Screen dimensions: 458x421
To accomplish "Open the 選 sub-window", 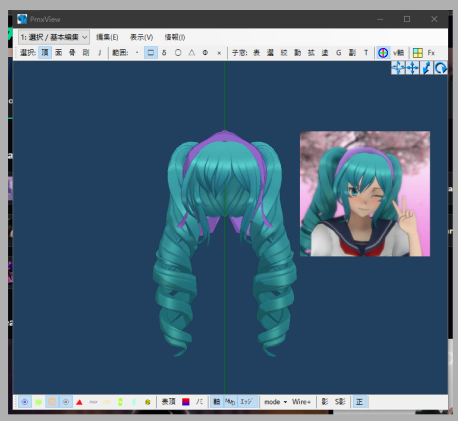I will coord(270,53).
